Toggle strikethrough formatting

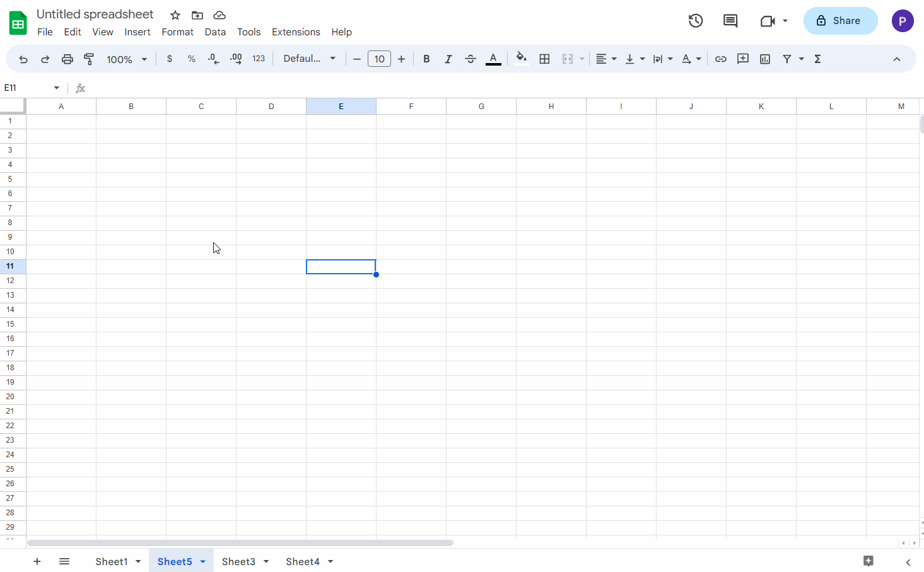pyautogui.click(x=471, y=59)
